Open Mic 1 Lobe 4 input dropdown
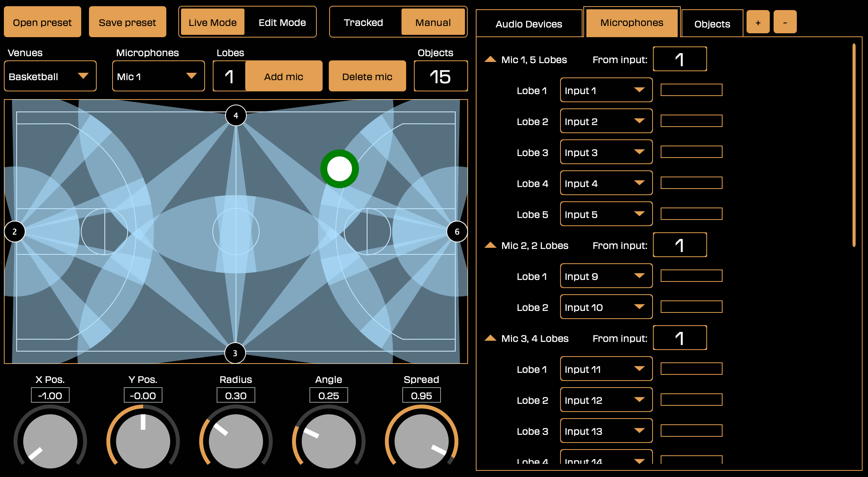This screenshot has width=868, height=477. 607,183
